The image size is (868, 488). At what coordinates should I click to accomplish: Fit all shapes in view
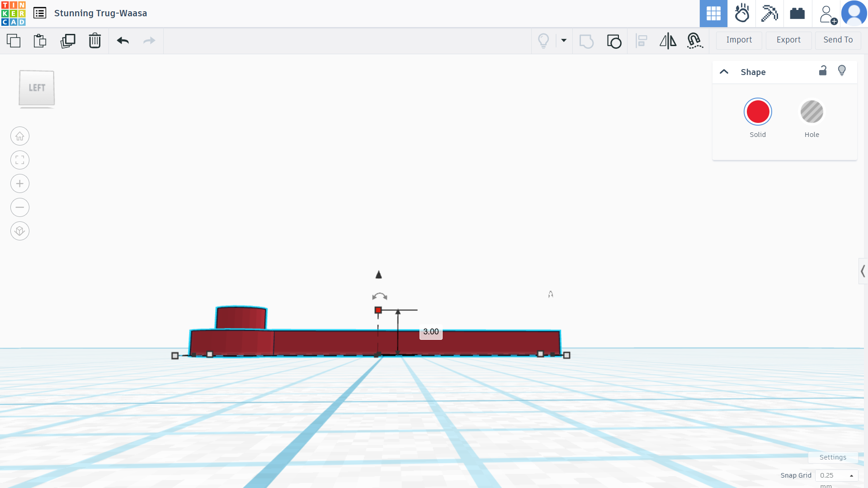point(20,160)
